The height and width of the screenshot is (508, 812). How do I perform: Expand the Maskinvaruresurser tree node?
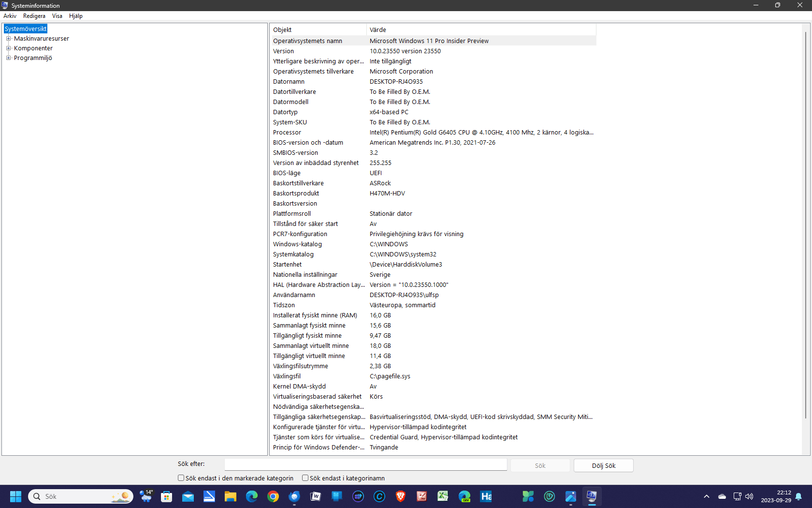(x=8, y=39)
